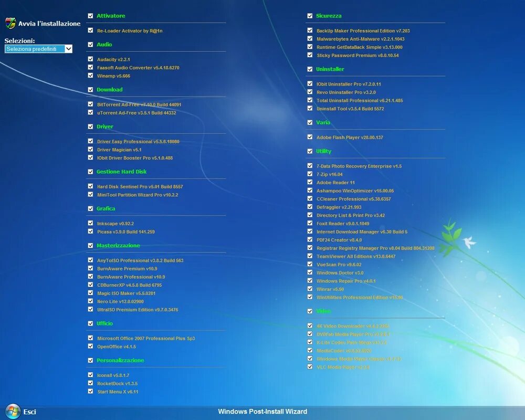Deselect MediaCoder checkbox

(x=310, y=350)
